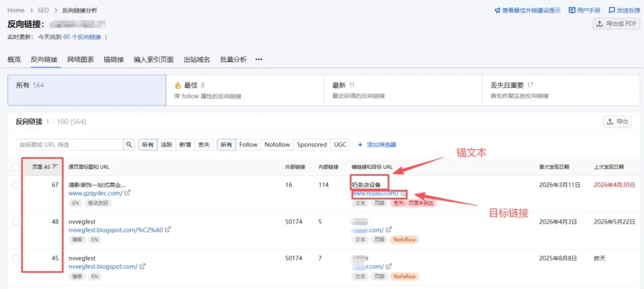Click 添加筛选器 link
Image resolution: width=644 pixels, height=289 pixels.
(381, 144)
